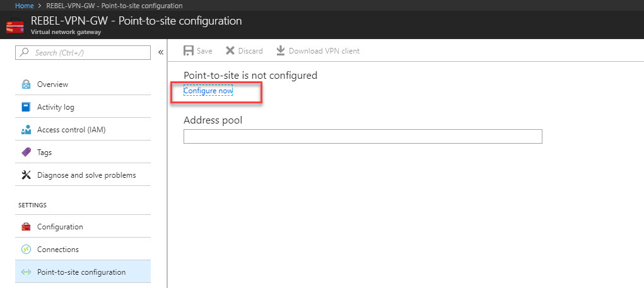
Task: Click the Download VPN client arrow icon
Action: click(x=281, y=51)
